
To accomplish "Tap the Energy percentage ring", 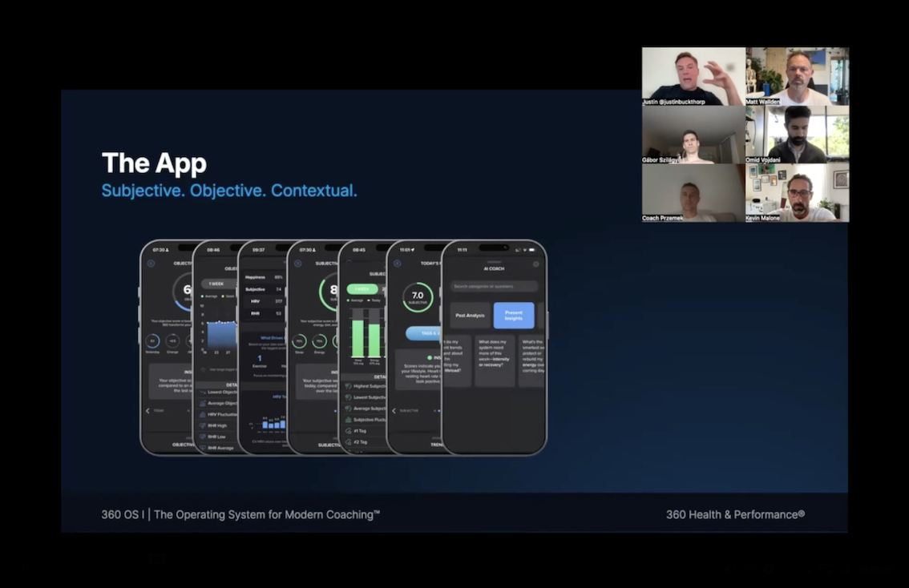I will [x=319, y=341].
